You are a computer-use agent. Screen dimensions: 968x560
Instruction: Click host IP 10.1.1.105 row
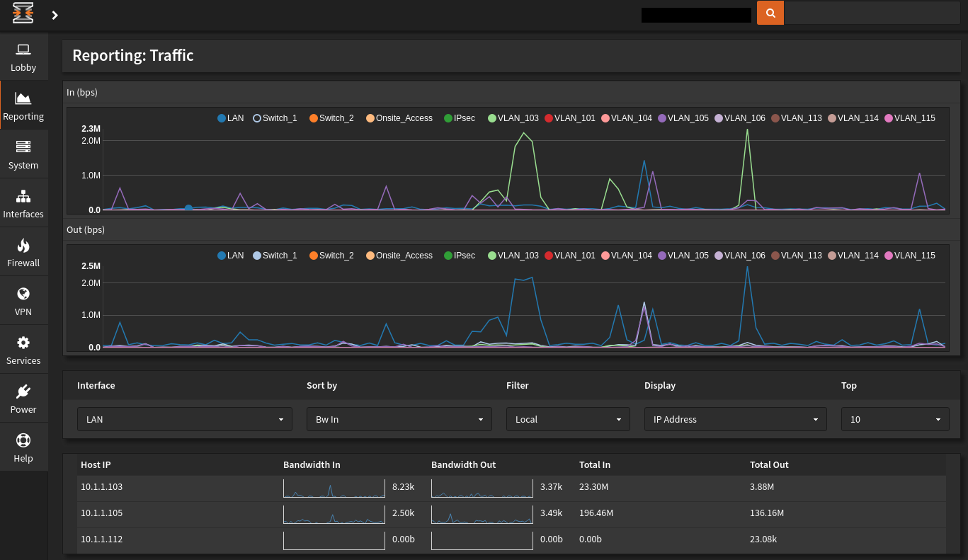pyautogui.click(x=102, y=513)
